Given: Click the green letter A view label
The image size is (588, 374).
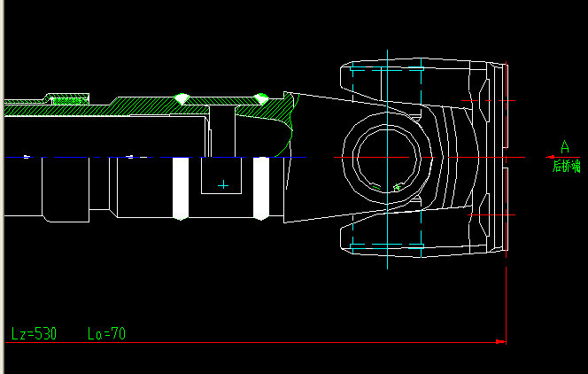Looking at the screenshot, I should pyautogui.click(x=564, y=147).
